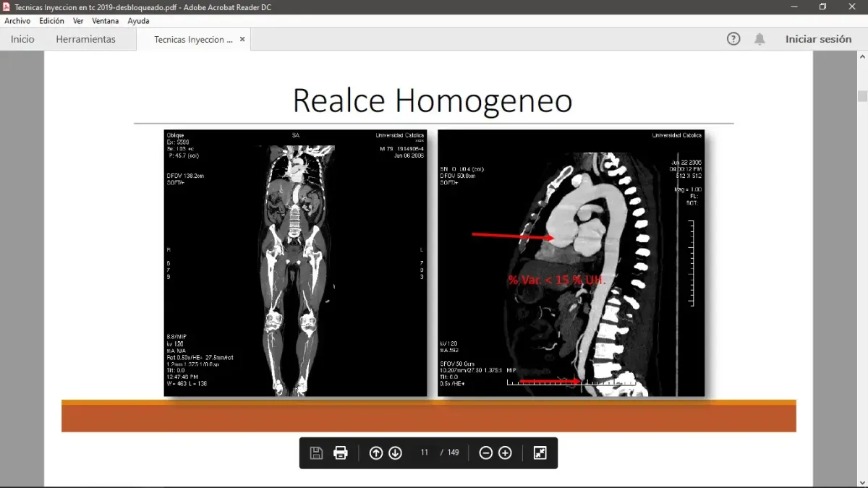Go to next page with down arrow
The height and width of the screenshot is (488, 868).
coord(395,453)
